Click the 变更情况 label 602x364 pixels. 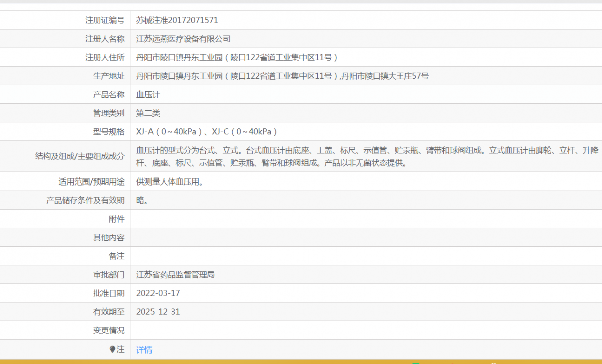click(x=109, y=330)
